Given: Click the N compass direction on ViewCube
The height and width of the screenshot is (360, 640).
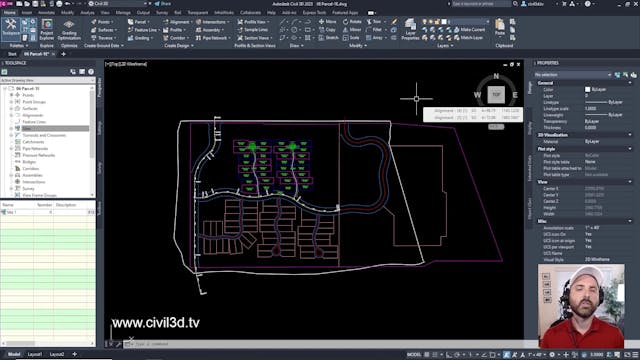Looking at the screenshot, I should click(x=496, y=76).
